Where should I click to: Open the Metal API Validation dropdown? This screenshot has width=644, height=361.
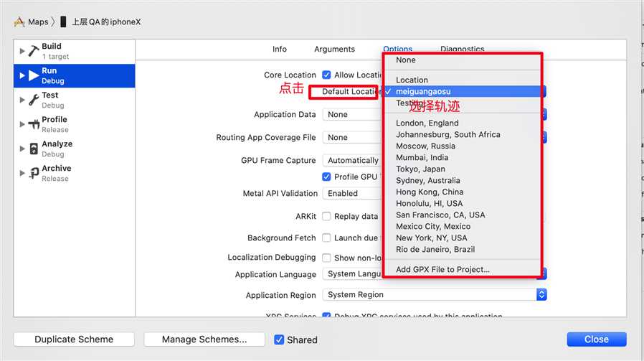click(x=352, y=193)
